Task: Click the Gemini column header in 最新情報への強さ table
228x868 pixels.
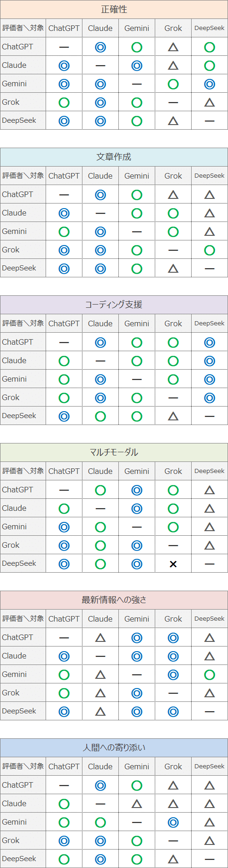Action: [x=137, y=619]
